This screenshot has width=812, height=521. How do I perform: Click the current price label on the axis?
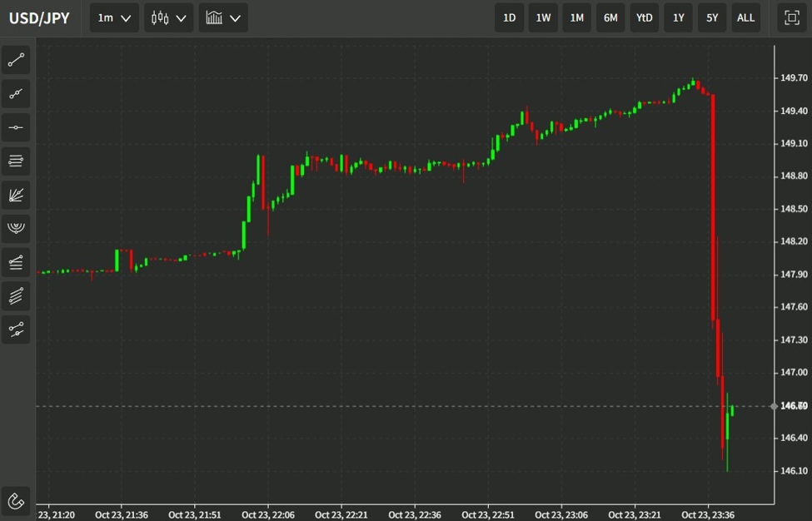pos(791,405)
